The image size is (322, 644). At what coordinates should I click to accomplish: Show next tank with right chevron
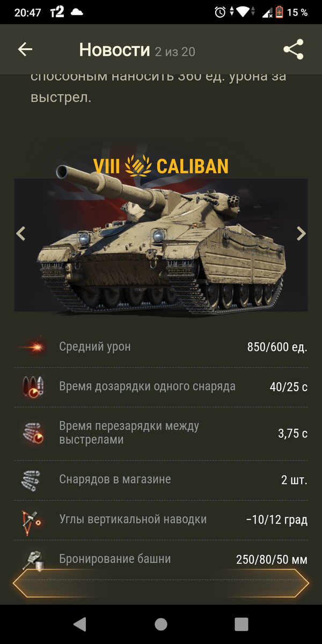coord(301,233)
